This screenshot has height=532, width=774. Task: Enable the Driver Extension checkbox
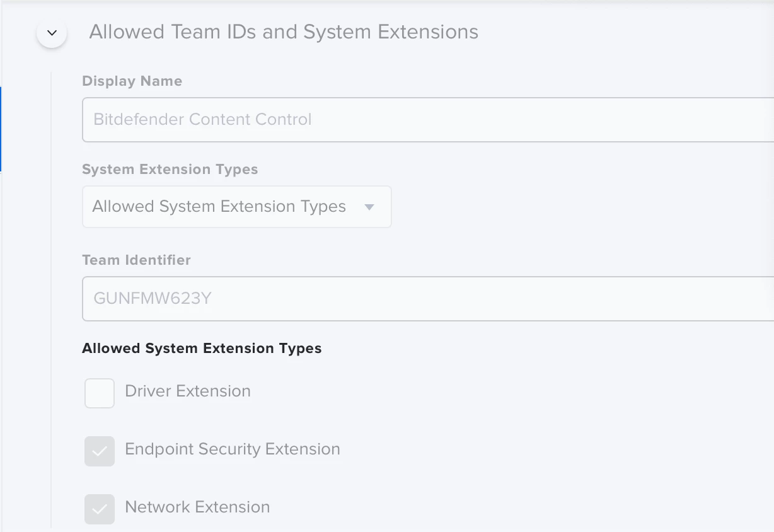pyautogui.click(x=100, y=393)
